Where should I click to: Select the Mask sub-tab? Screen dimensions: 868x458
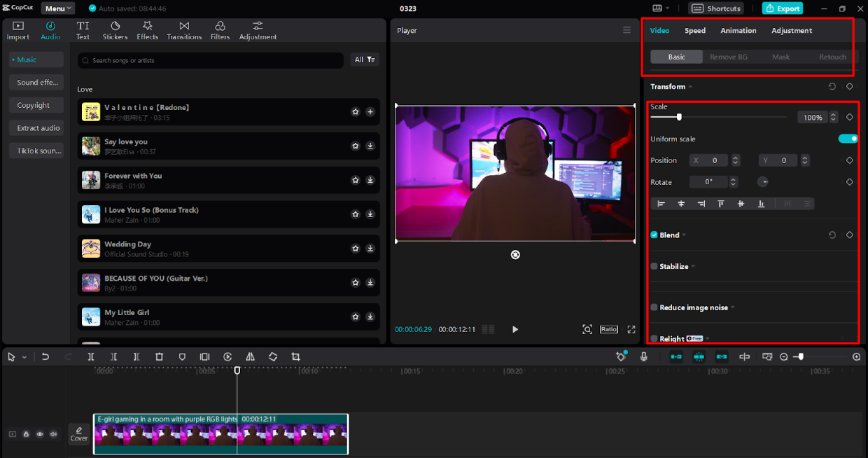tap(780, 57)
